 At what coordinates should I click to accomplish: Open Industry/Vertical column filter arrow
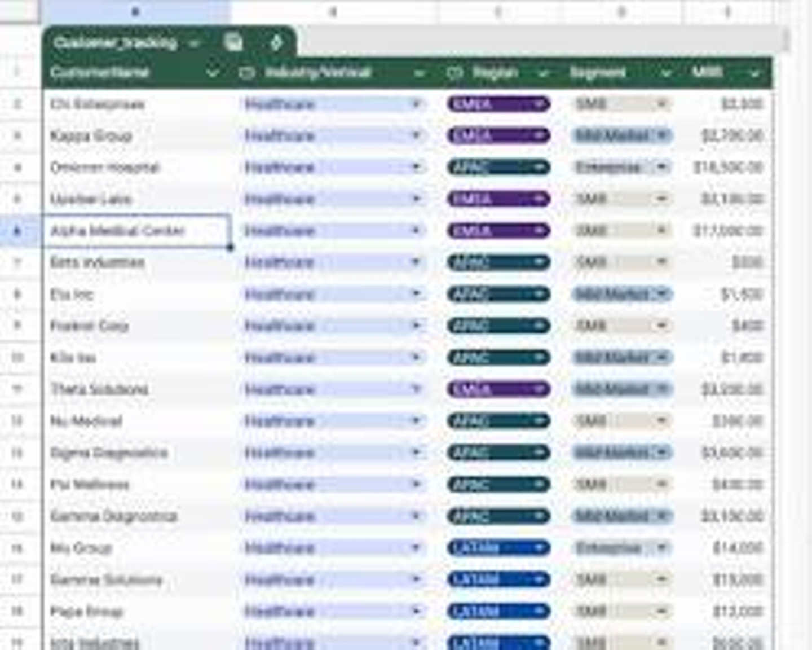point(419,73)
